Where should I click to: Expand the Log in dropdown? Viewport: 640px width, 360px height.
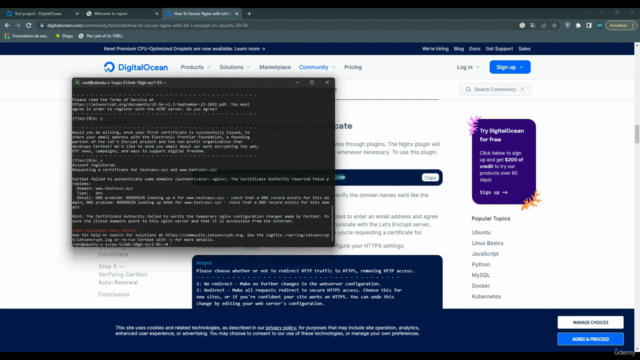click(468, 67)
